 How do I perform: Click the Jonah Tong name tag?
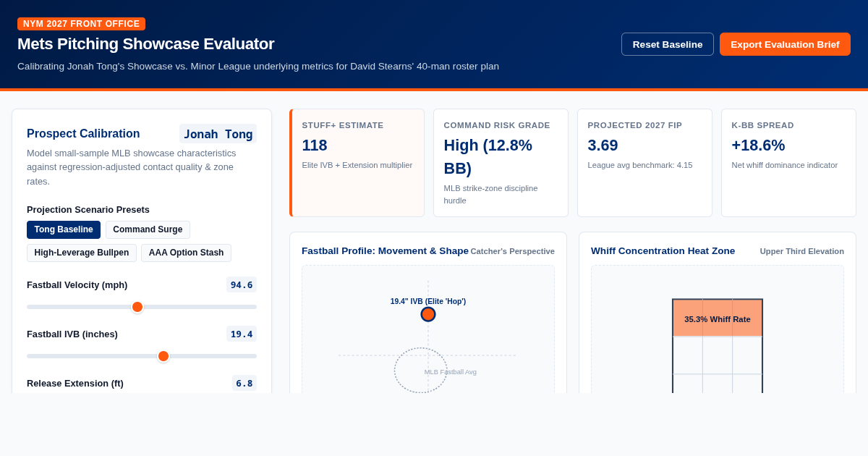(x=218, y=134)
